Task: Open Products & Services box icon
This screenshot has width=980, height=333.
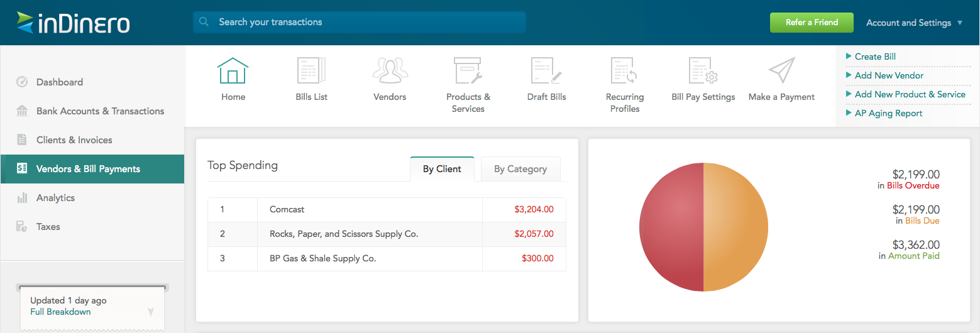Action: pos(468,70)
